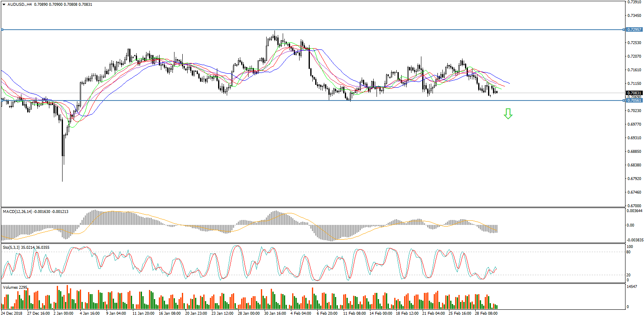Select left handle of lower horizontal line

coord(2,101)
